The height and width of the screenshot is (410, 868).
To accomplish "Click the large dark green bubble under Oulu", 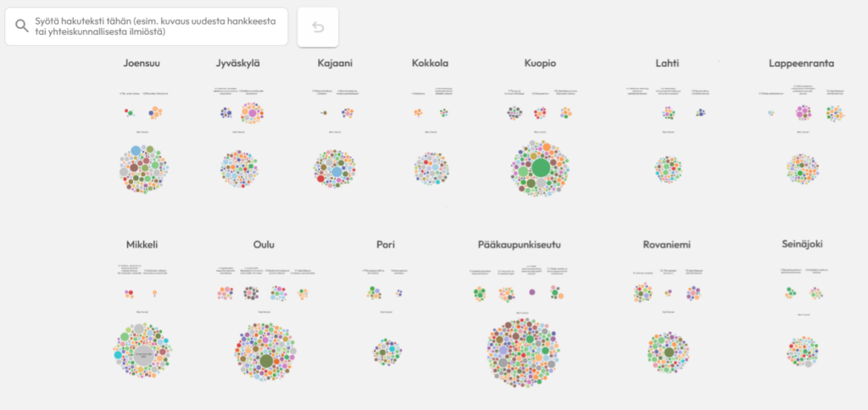I will pyautogui.click(x=267, y=362).
